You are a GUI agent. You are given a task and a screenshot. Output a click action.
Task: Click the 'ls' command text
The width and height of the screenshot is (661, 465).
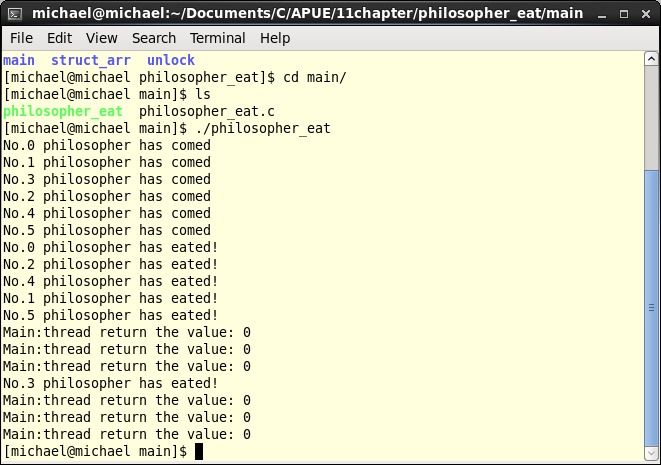click(x=203, y=94)
